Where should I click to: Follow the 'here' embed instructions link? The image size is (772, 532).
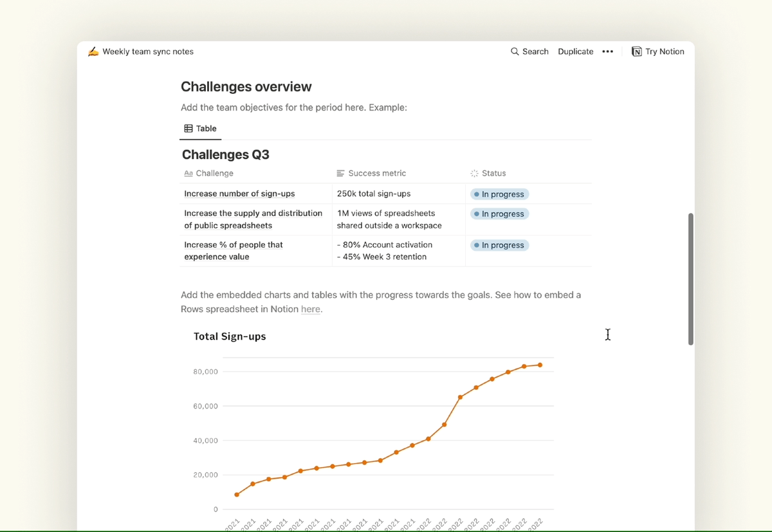tap(311, 309)
